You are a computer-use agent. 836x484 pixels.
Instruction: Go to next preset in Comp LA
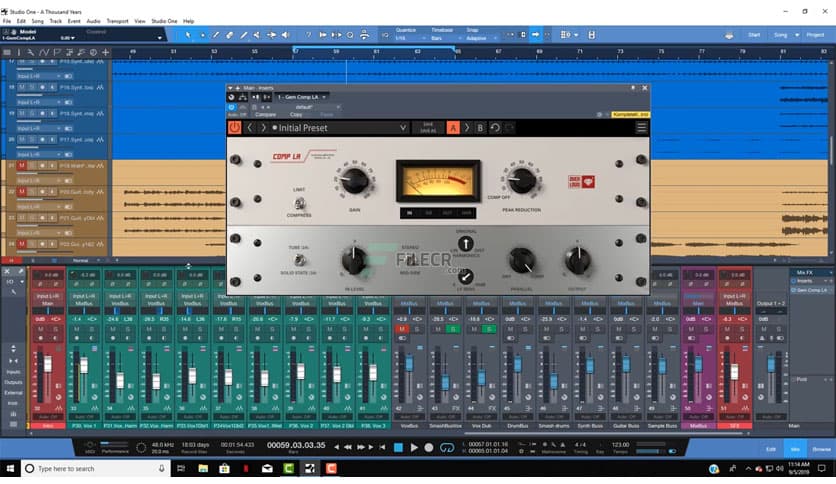tap(263, 128)
